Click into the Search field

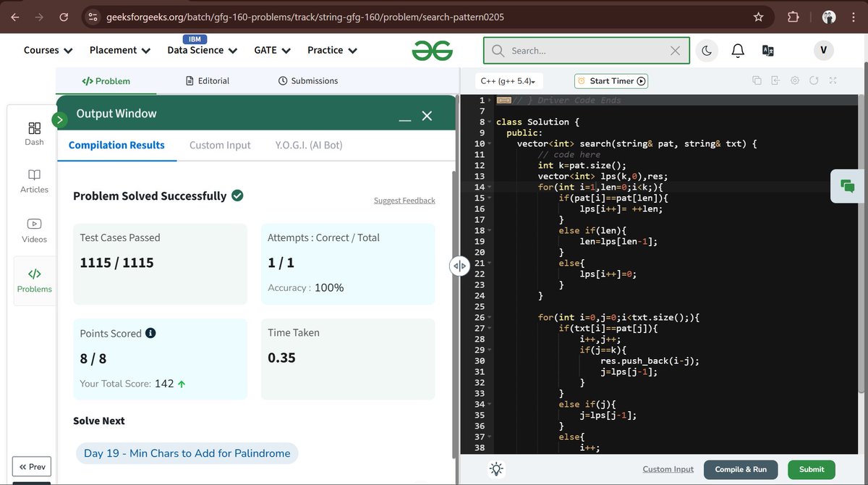pyautogui.click(x=587, y=51)
